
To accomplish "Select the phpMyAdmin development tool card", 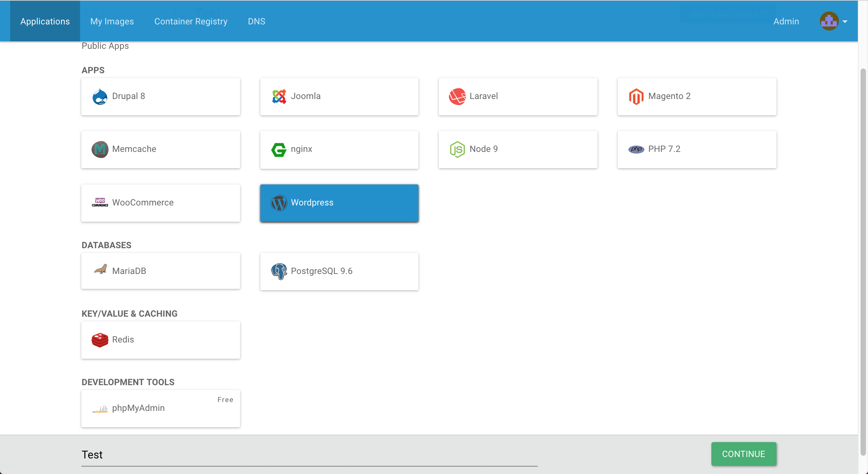I will pyautogui.click(x=161, y=409).
